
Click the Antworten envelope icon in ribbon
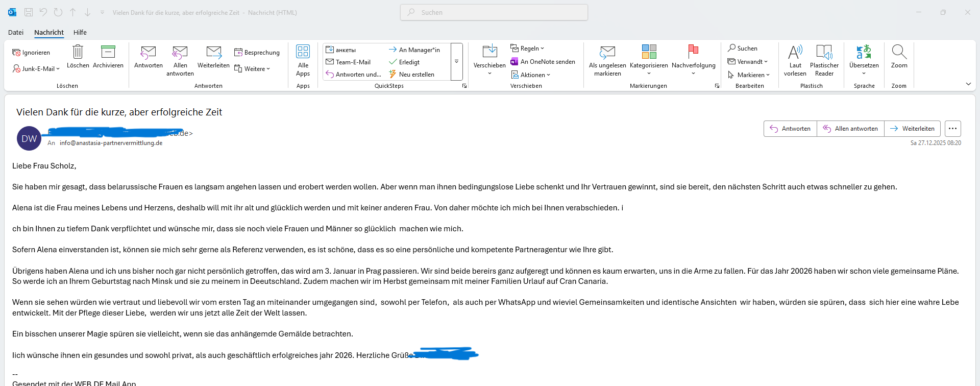click(x=148, y=53)
